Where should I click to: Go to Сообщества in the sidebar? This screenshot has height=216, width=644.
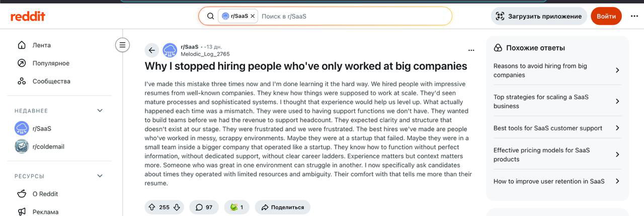pyautogui.click(x=51, y=81)
